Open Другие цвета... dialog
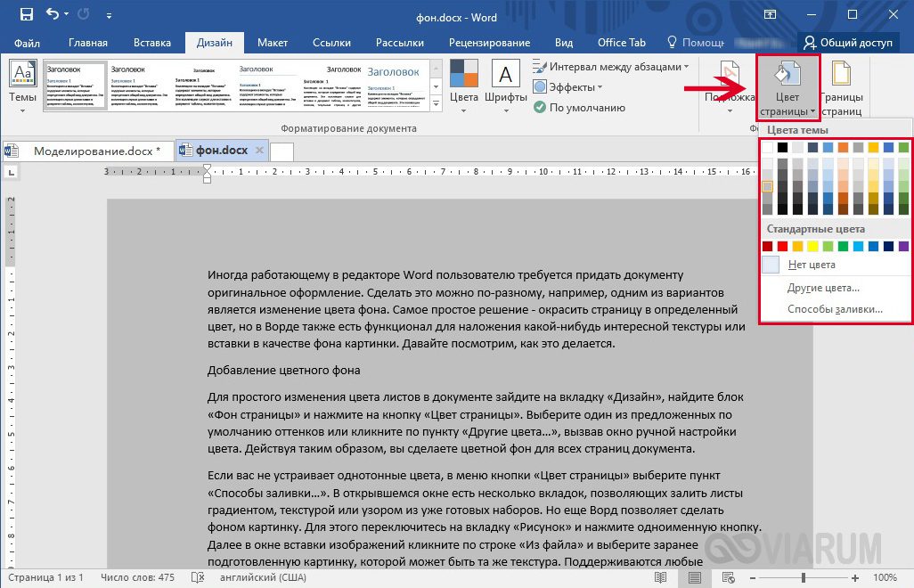The height and width of the screenshot is (588, 914). point(836,288)
